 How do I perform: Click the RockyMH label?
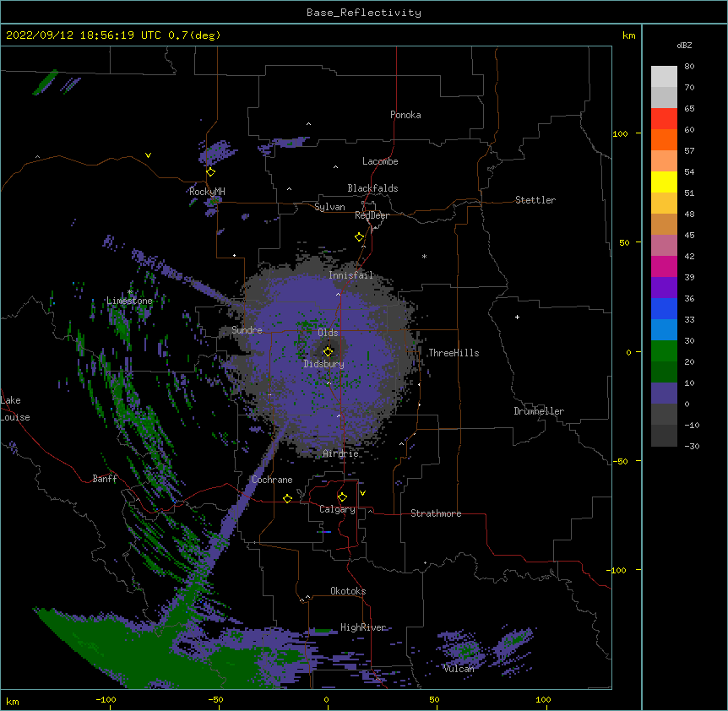(207, 192)
